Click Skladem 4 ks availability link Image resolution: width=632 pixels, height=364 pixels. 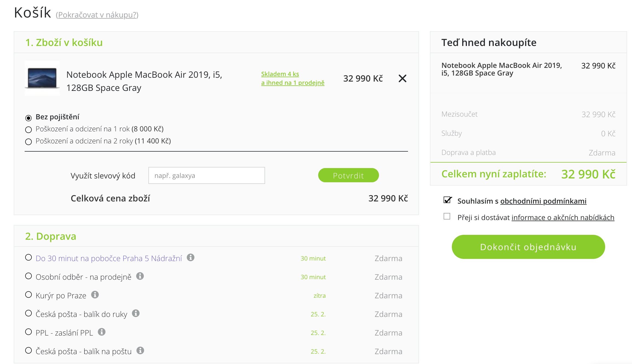280,74
